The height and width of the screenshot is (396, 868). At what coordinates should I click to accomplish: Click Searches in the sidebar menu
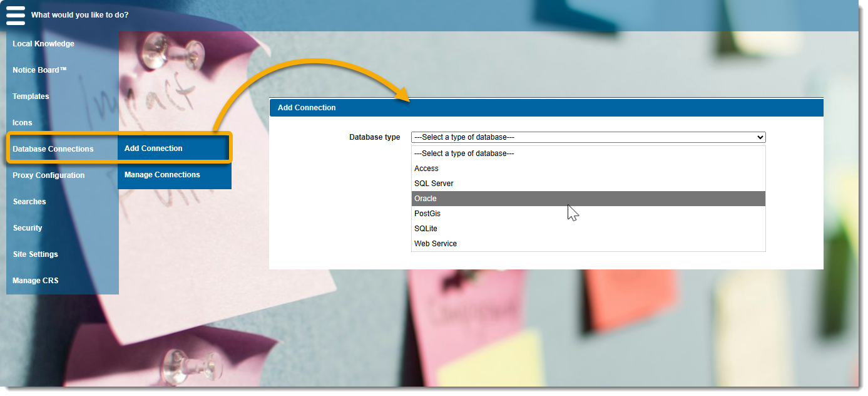(29, 202)
